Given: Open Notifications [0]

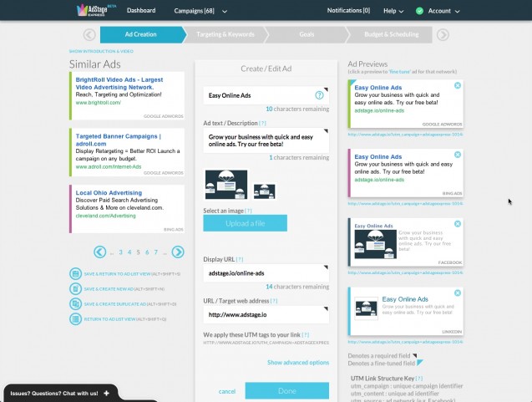Looking at the screenshot, I should pos(348,11).
